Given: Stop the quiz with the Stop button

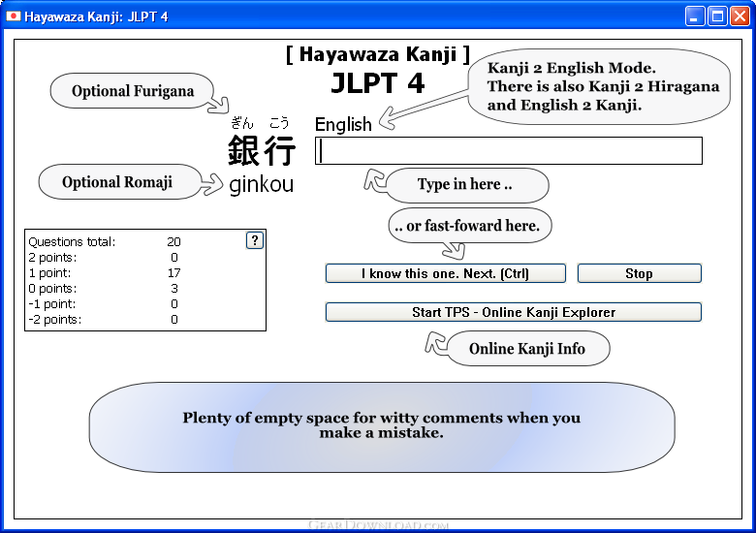Looking at the screenshot, I should 640,273.
